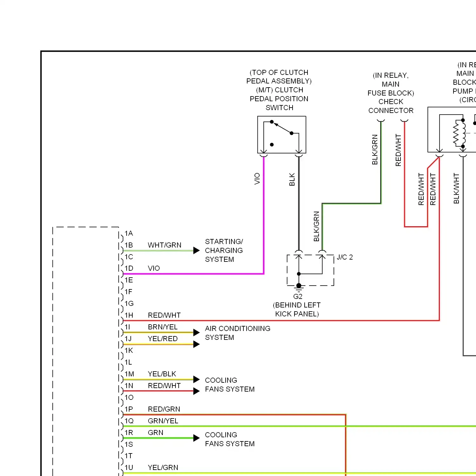Click pin label '1N'

pos(129,386)
